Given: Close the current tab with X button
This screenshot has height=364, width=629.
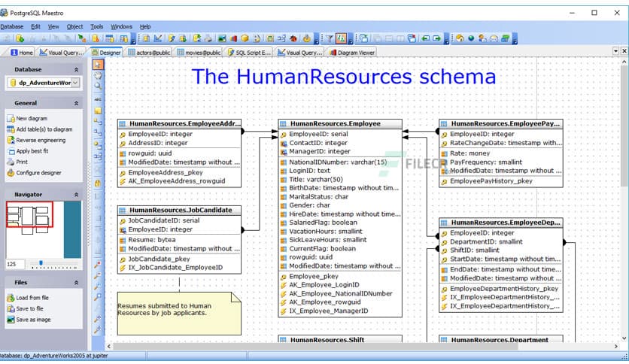Looking at the screenshot, I should pos(624,51).
